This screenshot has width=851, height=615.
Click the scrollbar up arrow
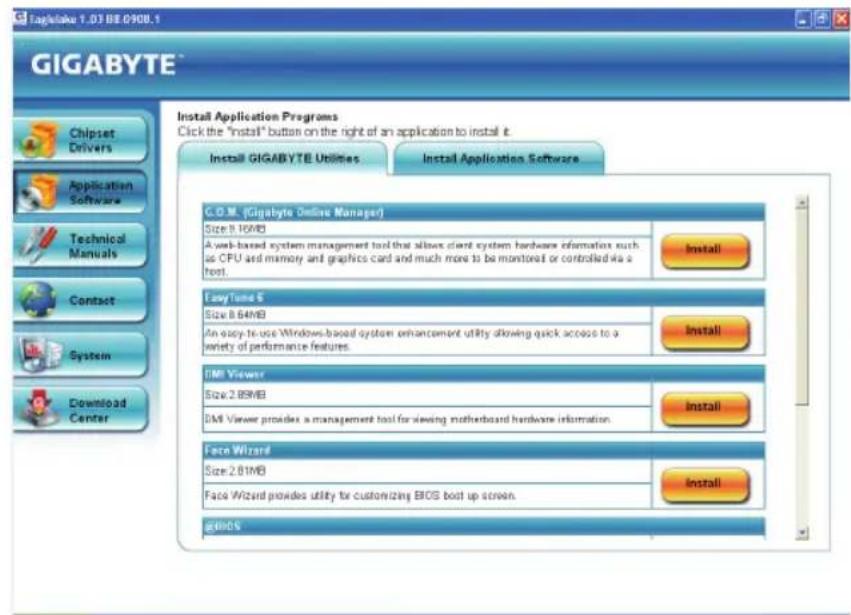(x=802, y=202)
